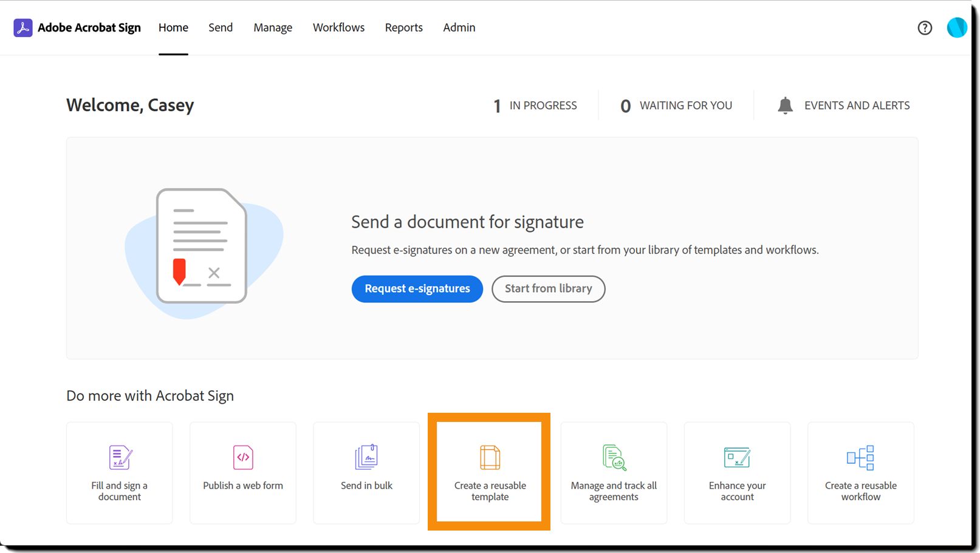980x553 pixels.
Task: Click the Create a reusable template icon
Action: click(490, 458)
